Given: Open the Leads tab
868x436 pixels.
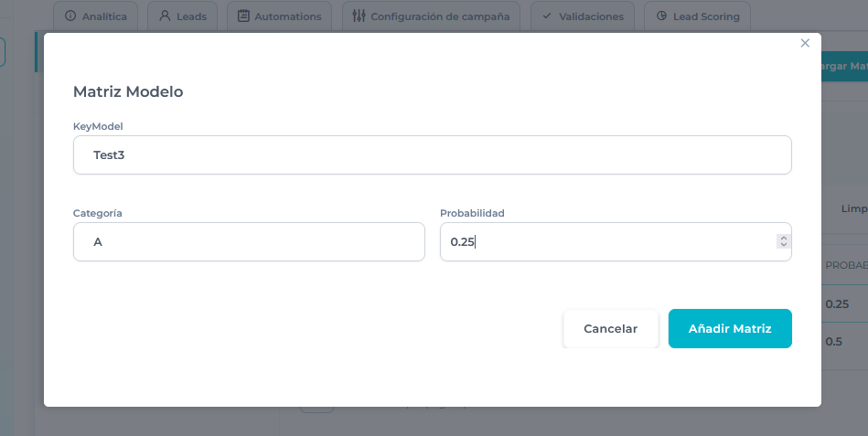Looking at the screenshot, I should (x=191, y=16).
